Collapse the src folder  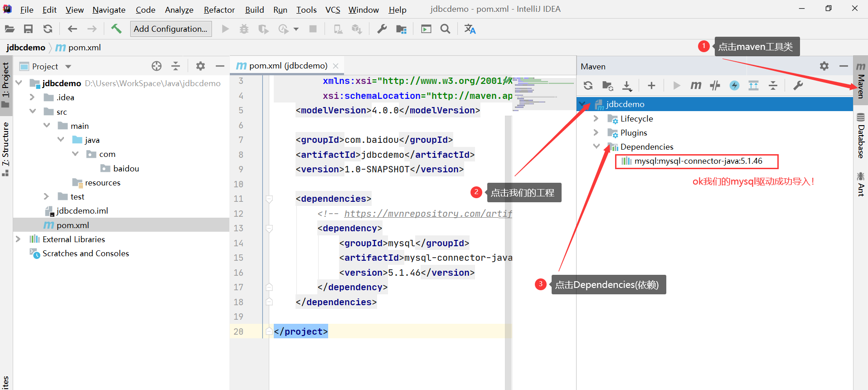(32, 111)
